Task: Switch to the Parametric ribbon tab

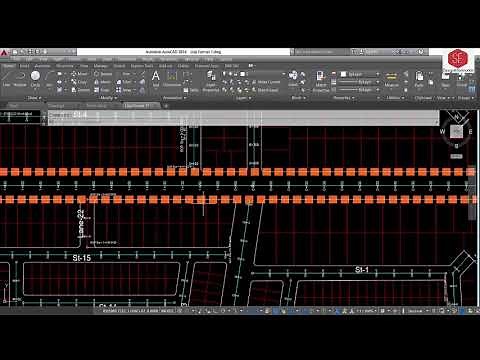Action: pyautogui.click(x=64, y=66)
